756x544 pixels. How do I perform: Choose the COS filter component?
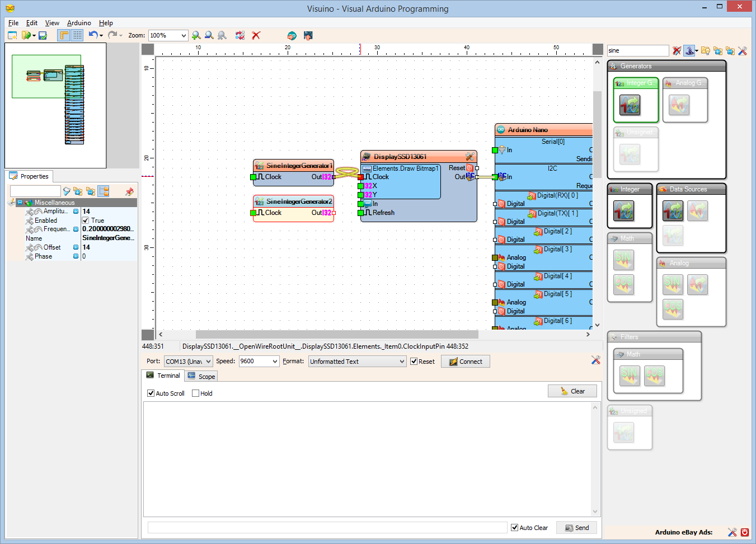(655, 376)
